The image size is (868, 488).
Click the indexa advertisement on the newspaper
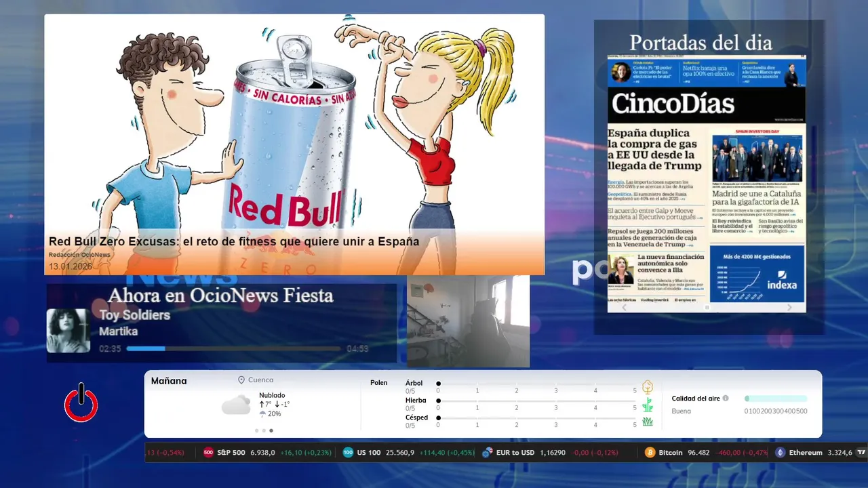click(757, 274)
